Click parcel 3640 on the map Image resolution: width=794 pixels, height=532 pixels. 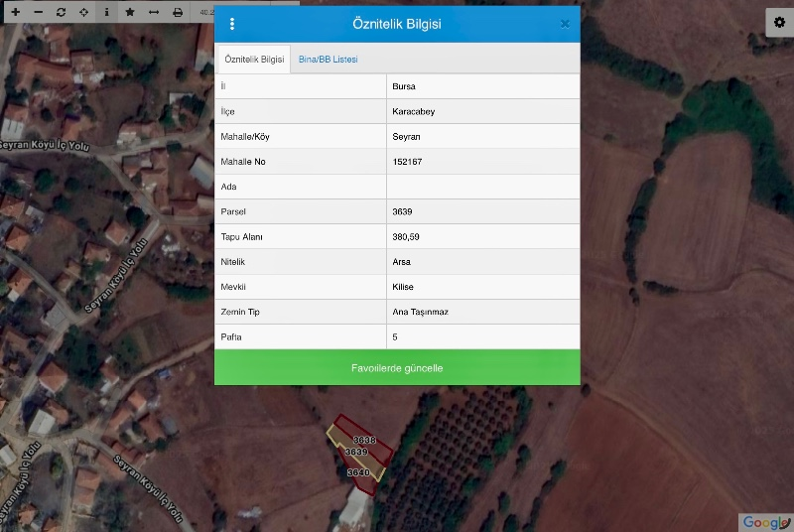pyautogui.click(x=358, y=473)
